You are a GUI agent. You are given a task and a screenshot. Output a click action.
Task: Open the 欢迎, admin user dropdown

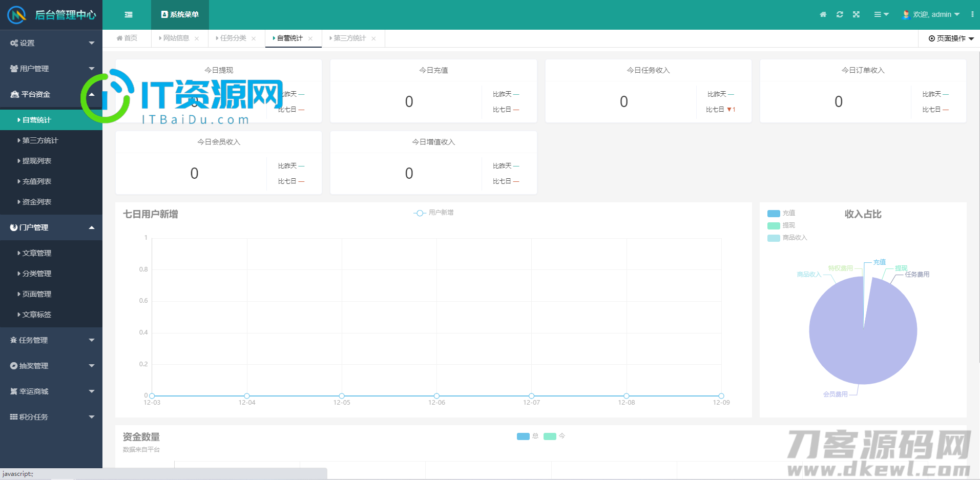pyautogui.click(x=931, y=14)
